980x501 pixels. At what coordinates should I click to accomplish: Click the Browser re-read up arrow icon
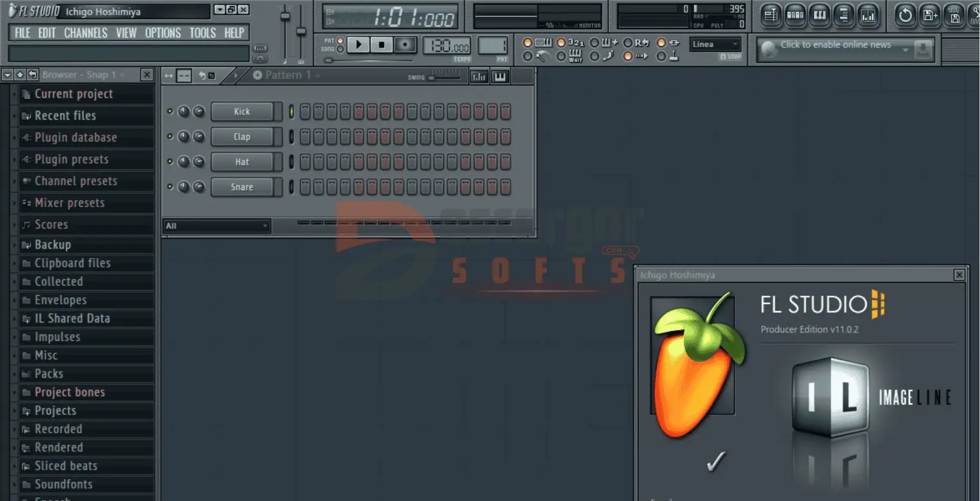coord(20,75)
